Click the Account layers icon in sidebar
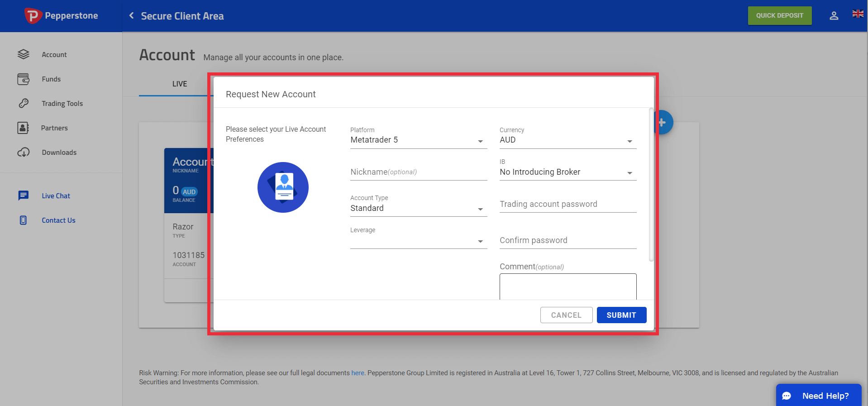This screenshot has width=868, height=406. tap(24, 54)
